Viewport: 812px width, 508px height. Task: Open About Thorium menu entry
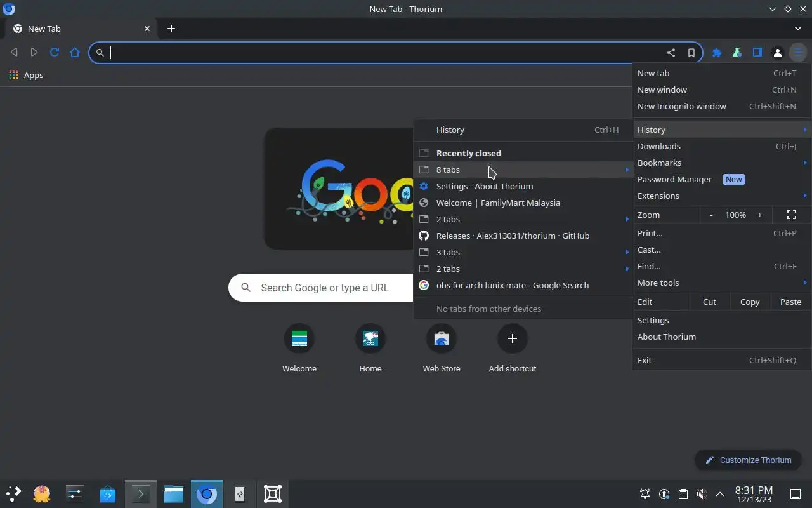point(722,337)
